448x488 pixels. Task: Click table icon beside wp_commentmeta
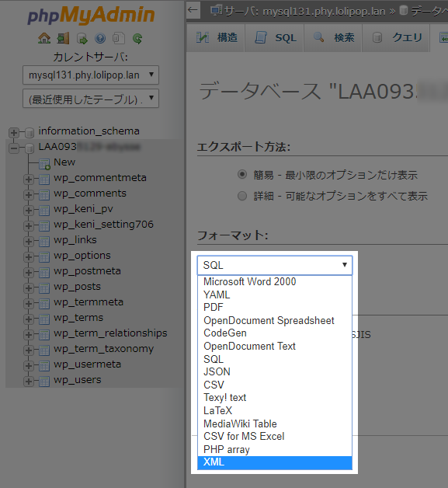(44, 180)
